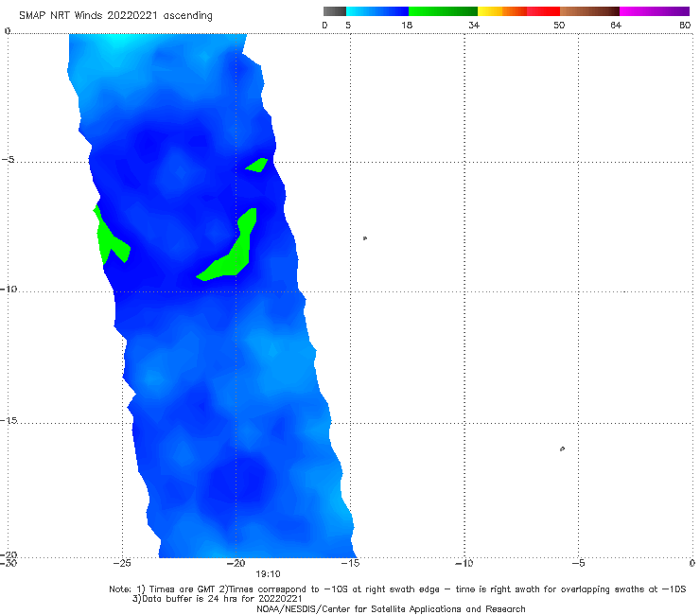This screenshot has width=700, height=615.
Task: Click the NOAA/NESDIS credit line
Action: click(x=391, y=609)
